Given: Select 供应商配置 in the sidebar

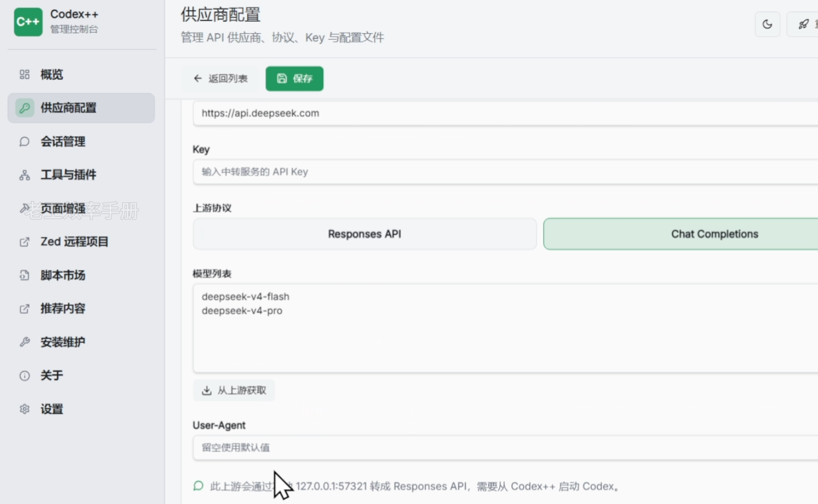Looking at the screenshot, I should (81, 108).
